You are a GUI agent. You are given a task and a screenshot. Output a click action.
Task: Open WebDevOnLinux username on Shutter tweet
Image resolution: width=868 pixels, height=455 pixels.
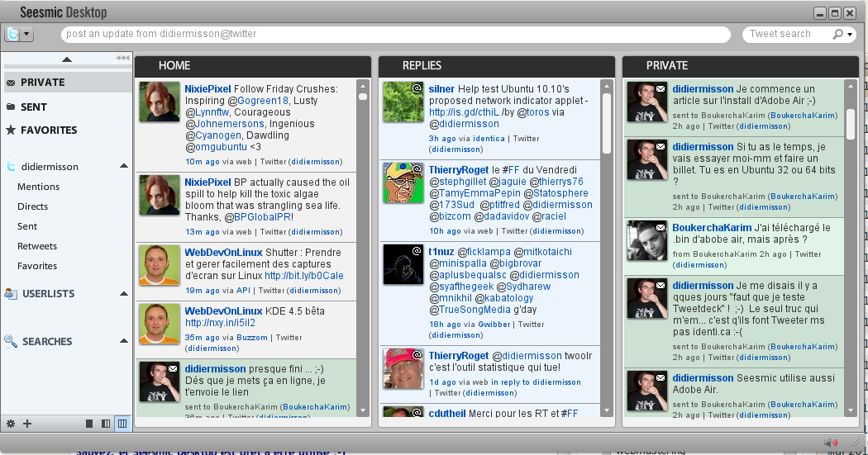[x=224, y=253]
